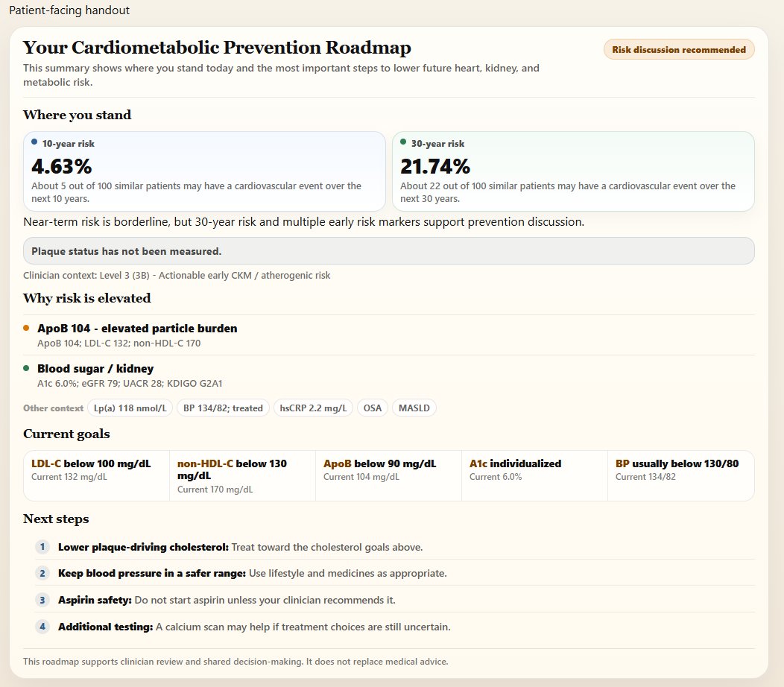Click the orange bullet next to ApoB 104

27,328
